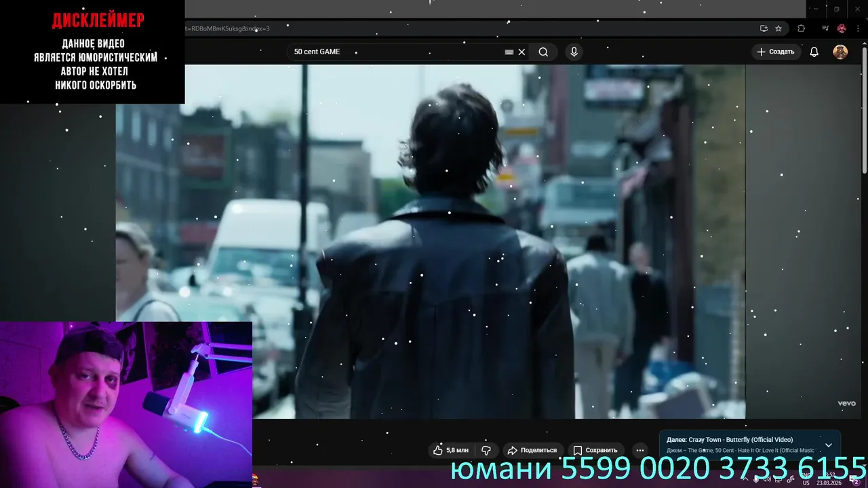Clear the search query with the X
This screenshot has height=488, width=868.
click(x=521, y=52)
